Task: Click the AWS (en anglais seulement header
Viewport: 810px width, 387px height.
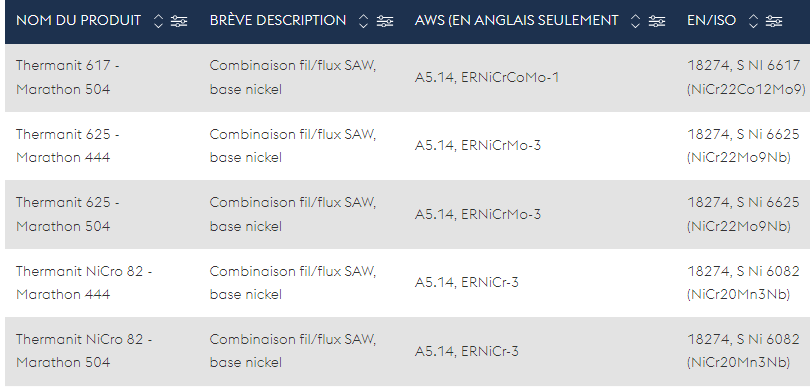Action: 517,21
